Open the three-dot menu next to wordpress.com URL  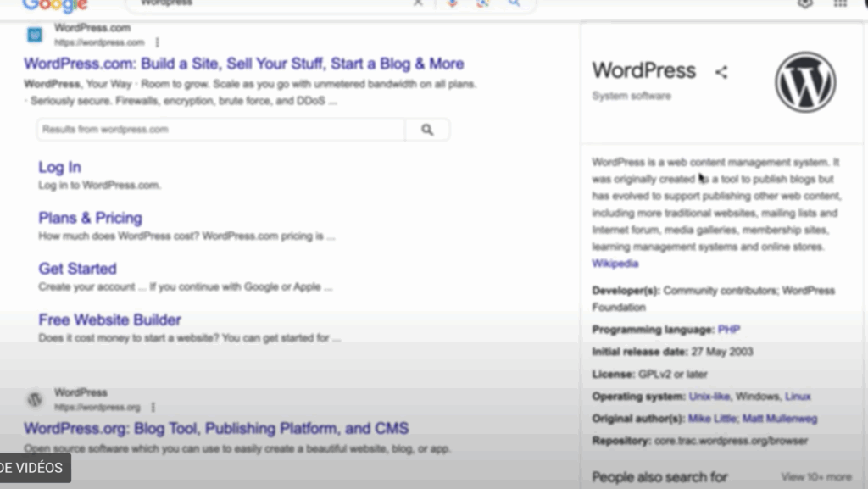tap(157, 42)
